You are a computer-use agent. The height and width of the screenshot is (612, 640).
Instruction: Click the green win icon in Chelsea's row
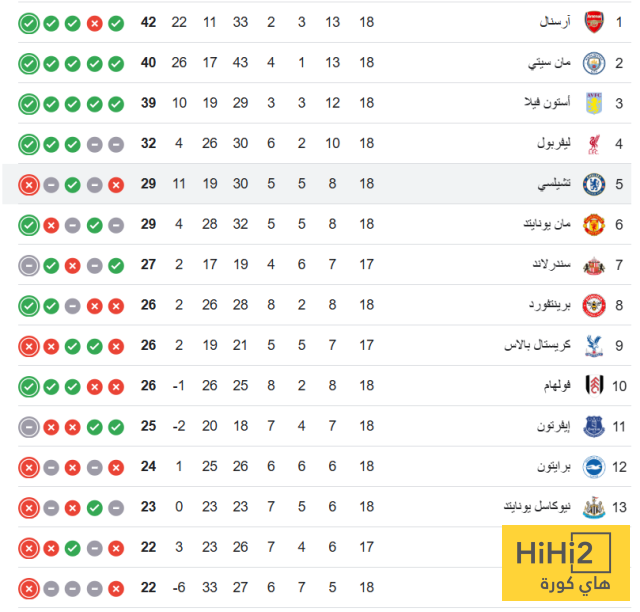click(72, 184)
